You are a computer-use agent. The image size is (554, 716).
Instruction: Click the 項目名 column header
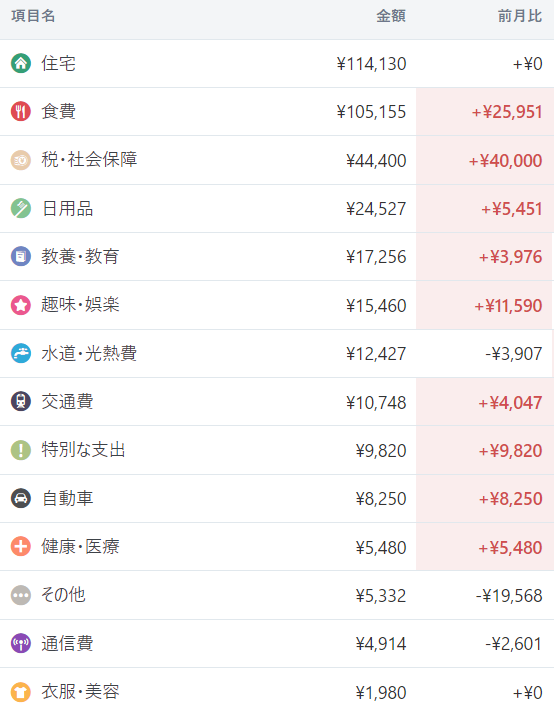(33, 16)
